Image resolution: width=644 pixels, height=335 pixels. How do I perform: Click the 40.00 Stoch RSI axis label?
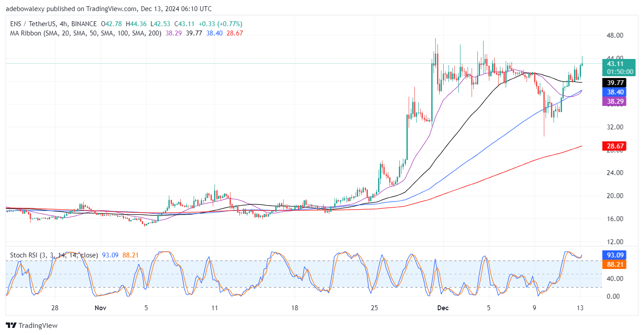(615, 278)
